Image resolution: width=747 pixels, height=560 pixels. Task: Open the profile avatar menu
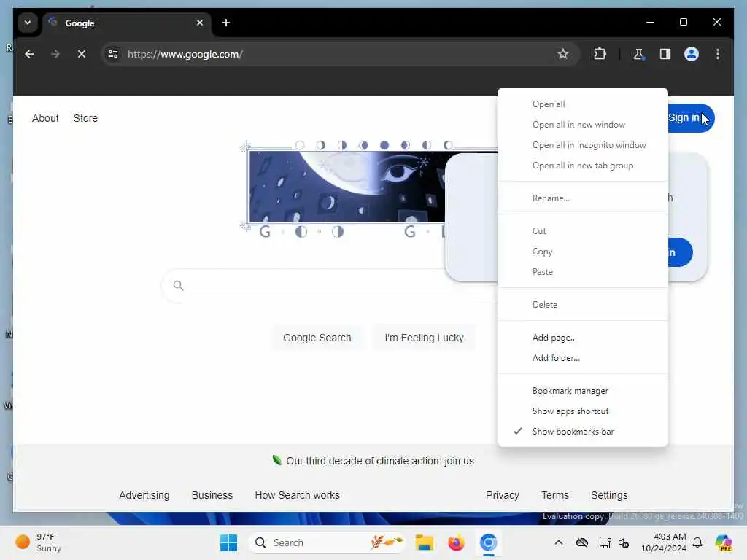coord(692,54)
